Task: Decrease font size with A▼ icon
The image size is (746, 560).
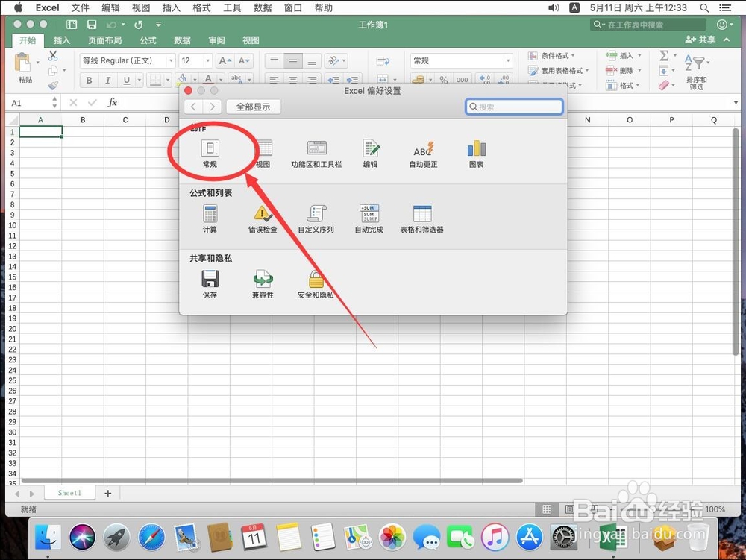Action: coord(244,61)
